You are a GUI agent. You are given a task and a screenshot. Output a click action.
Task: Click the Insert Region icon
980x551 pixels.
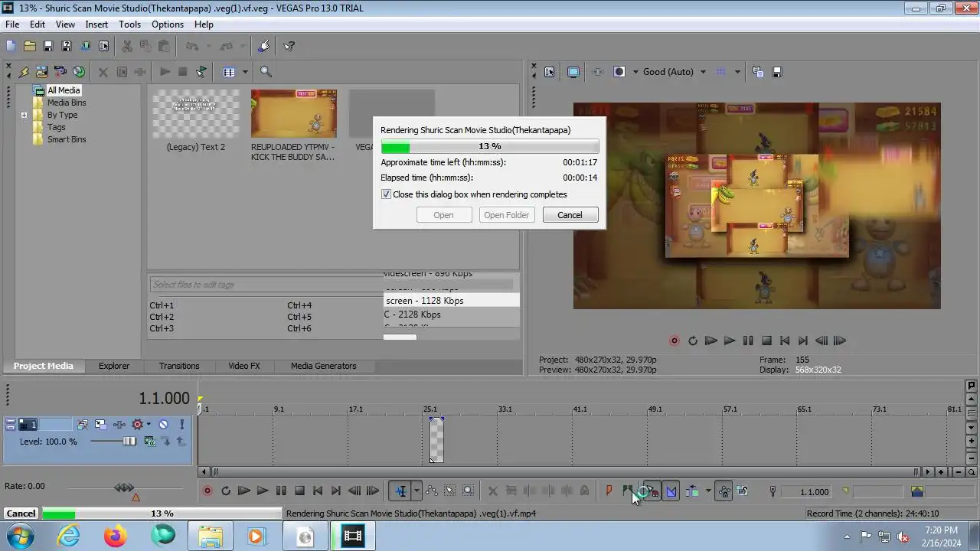point(627,491)
